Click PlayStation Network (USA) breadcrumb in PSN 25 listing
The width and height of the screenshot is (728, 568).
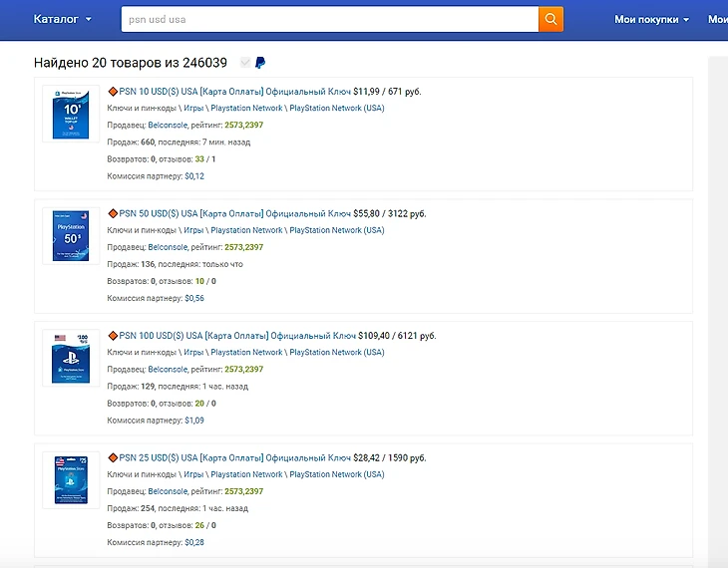[x=336, y=474]
